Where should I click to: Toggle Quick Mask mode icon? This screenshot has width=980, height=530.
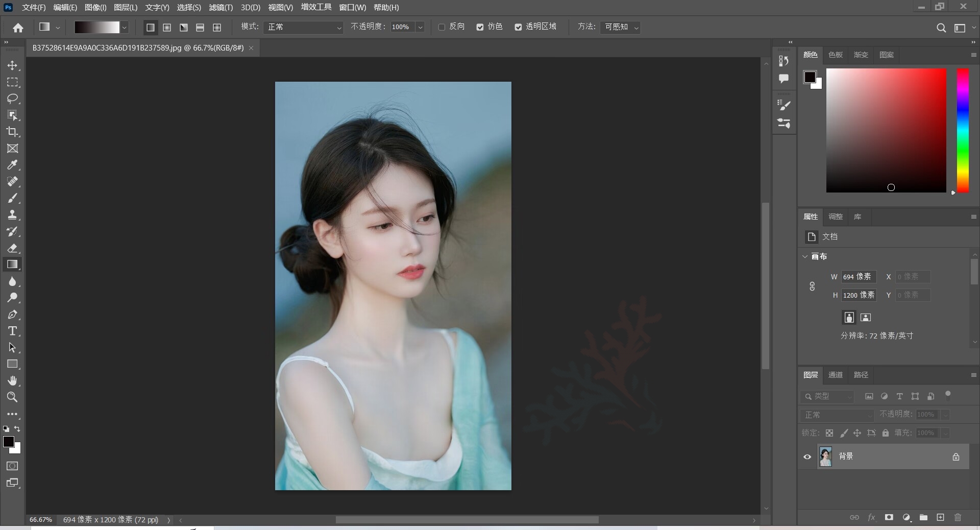(12, 466)
